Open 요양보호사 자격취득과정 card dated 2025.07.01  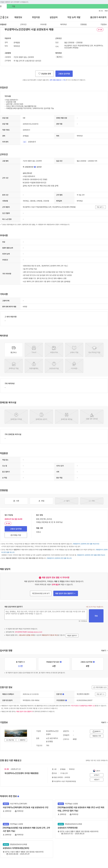pos(81,829)
